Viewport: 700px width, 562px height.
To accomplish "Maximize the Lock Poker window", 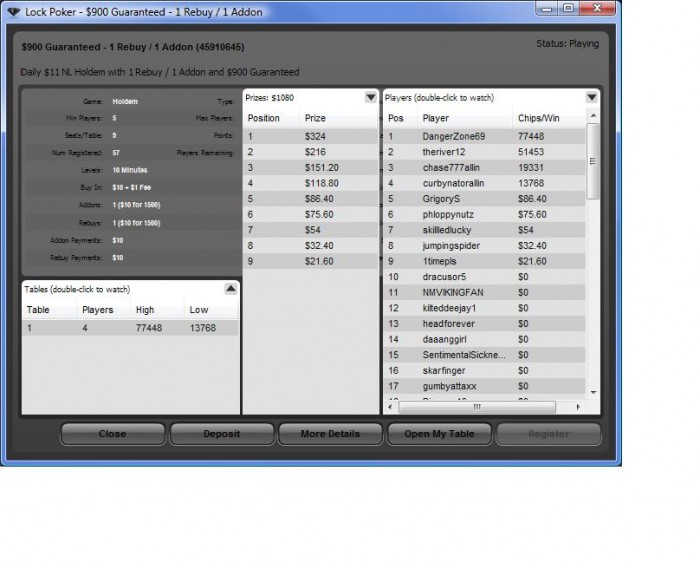I will [x=568, y=8].
